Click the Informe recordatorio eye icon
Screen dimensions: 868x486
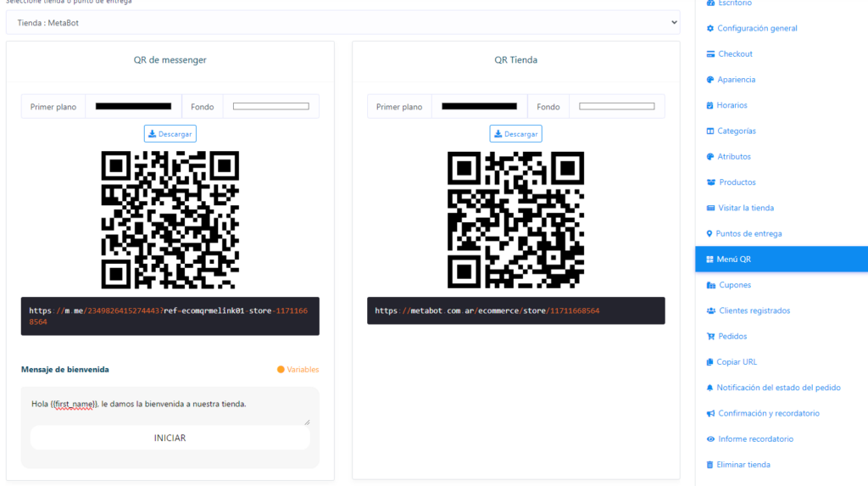tap(711, 439)
